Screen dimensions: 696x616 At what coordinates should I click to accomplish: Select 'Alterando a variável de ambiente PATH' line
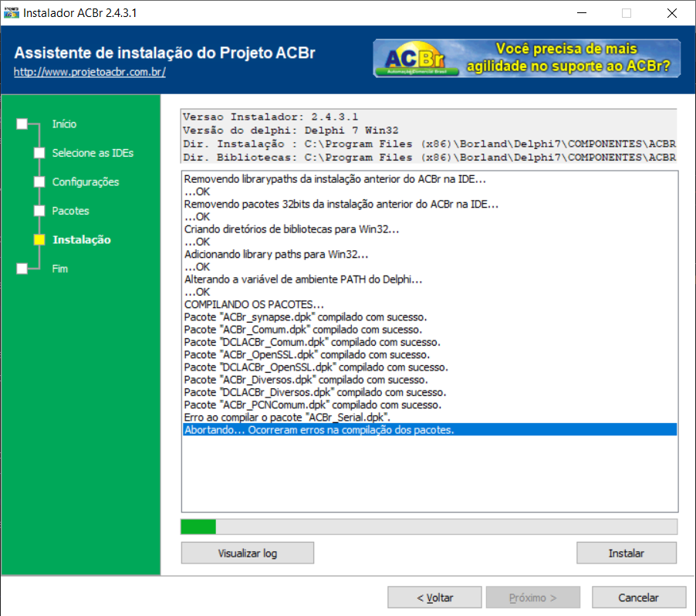coord(430,279)
